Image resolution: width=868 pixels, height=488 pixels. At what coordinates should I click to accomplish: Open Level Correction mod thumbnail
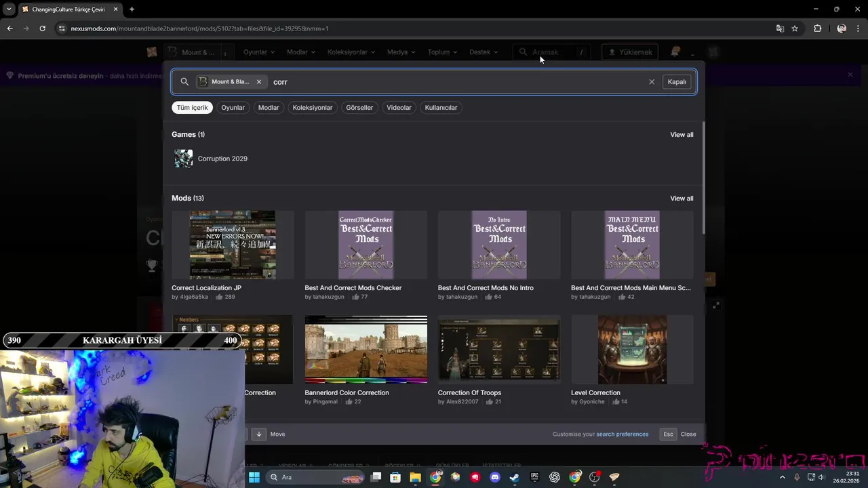point(632,350)
